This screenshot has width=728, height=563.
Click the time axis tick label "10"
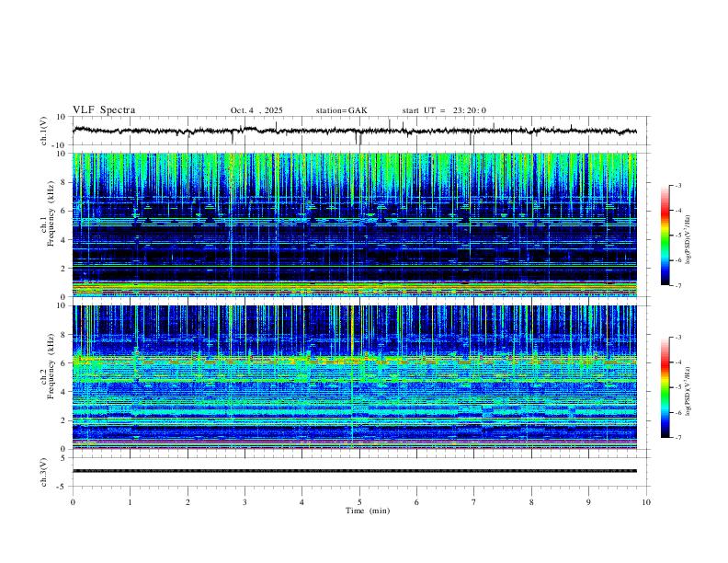coord(646,502)
